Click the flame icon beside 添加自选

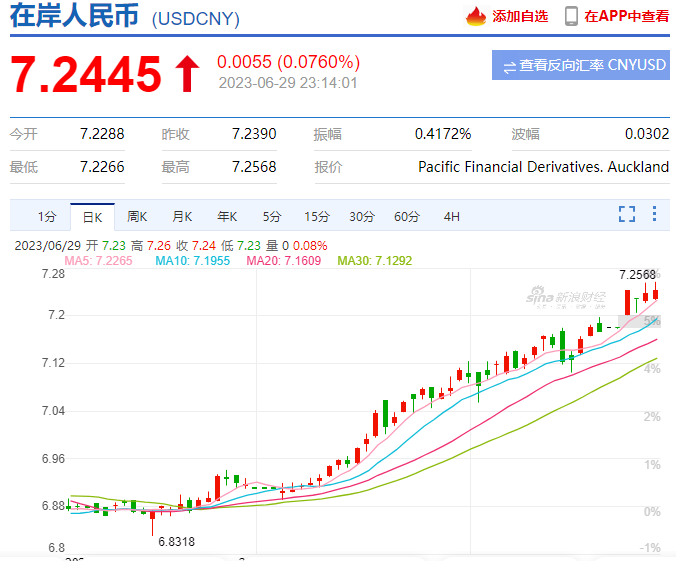click(476, 16)
